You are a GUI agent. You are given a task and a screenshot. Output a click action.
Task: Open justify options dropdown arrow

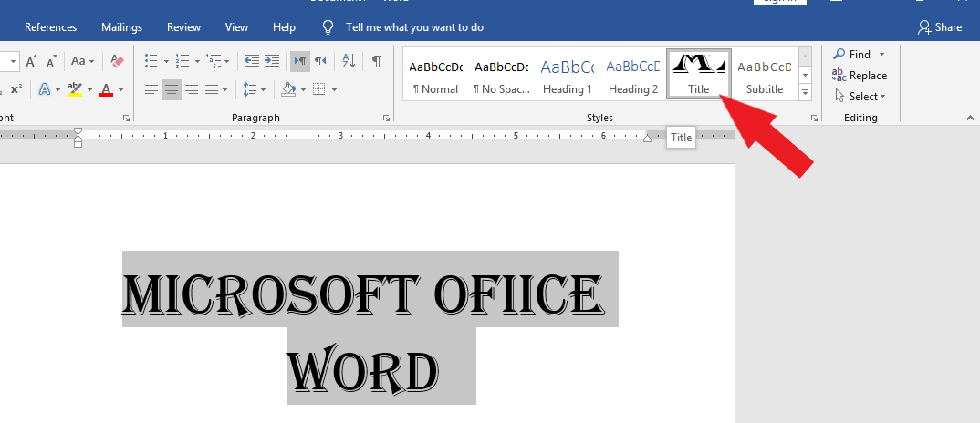click(x=226, y=90)
